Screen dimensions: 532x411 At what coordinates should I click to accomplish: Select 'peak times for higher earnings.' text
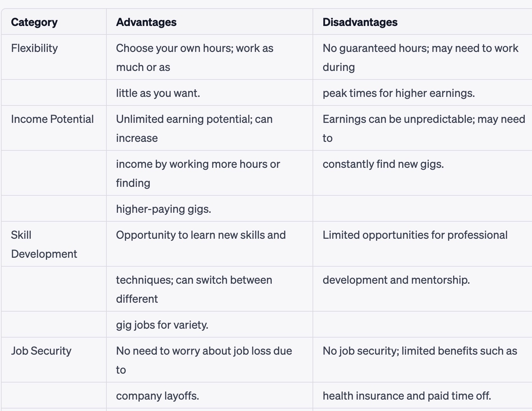pos(398,93)
